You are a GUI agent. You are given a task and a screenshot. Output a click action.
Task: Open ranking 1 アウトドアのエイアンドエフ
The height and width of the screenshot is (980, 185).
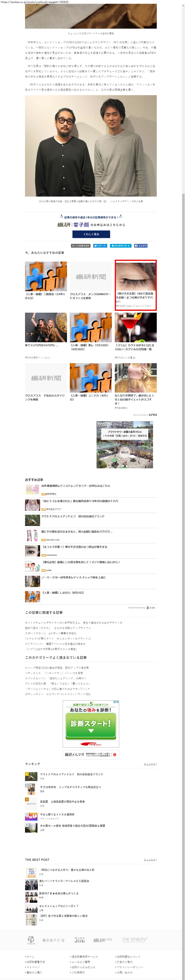pyautogui.click(x=71, y=774)
